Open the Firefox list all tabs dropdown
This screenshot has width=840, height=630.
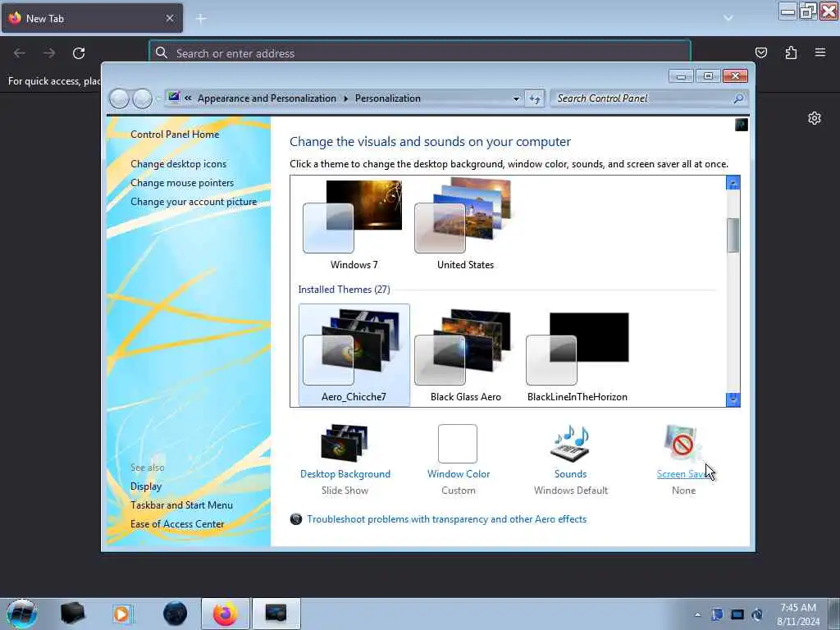[x=728, y=18]
